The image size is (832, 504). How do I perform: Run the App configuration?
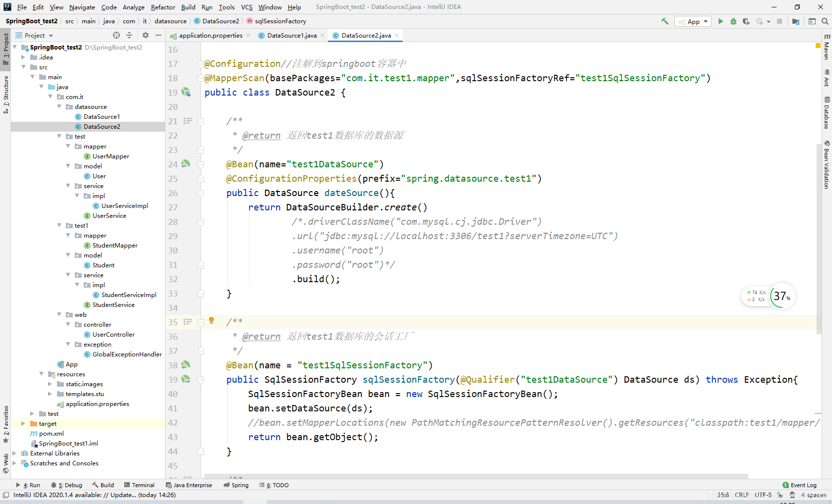(721, 21)
